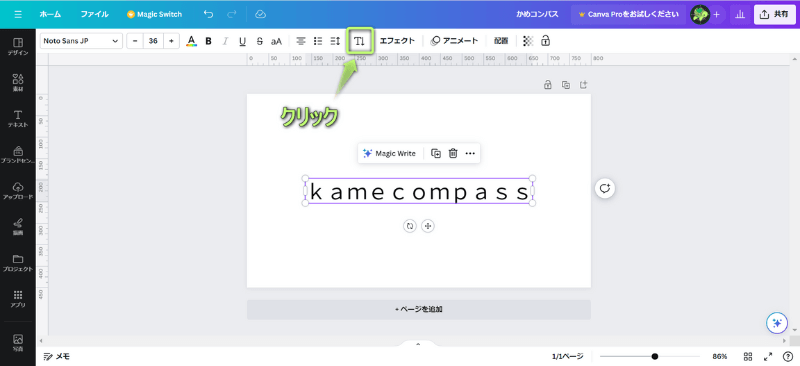Click the rotate handle below the text
800x366 pixels.
[410, 226]
